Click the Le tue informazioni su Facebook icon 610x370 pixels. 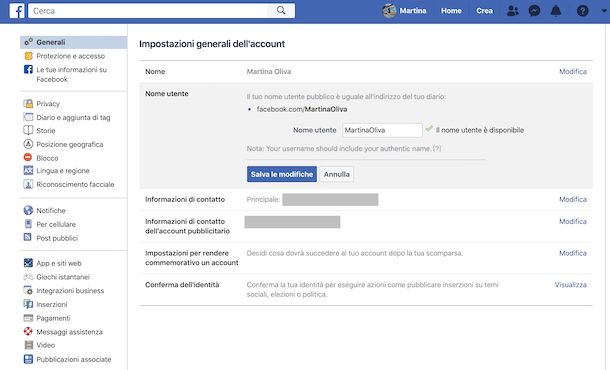pos(28,70)
